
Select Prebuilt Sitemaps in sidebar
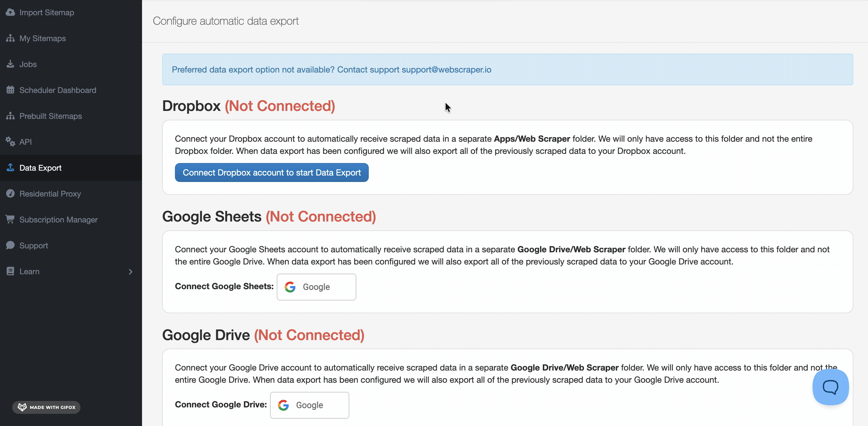tap(71, 116)
